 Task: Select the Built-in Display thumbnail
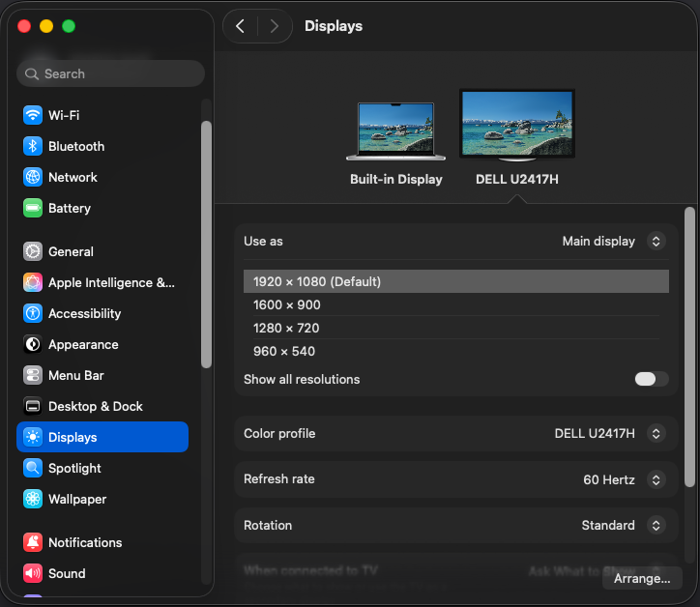pos(396,130)
